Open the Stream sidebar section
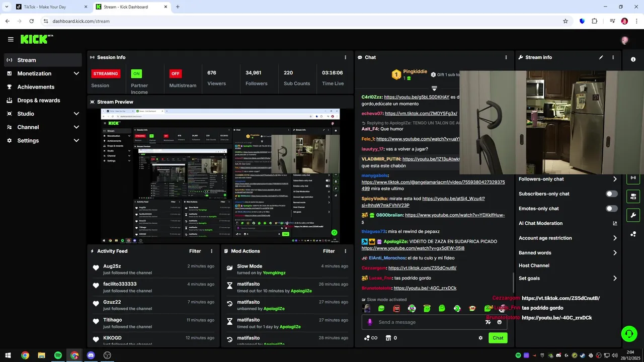 coord(43,60)
